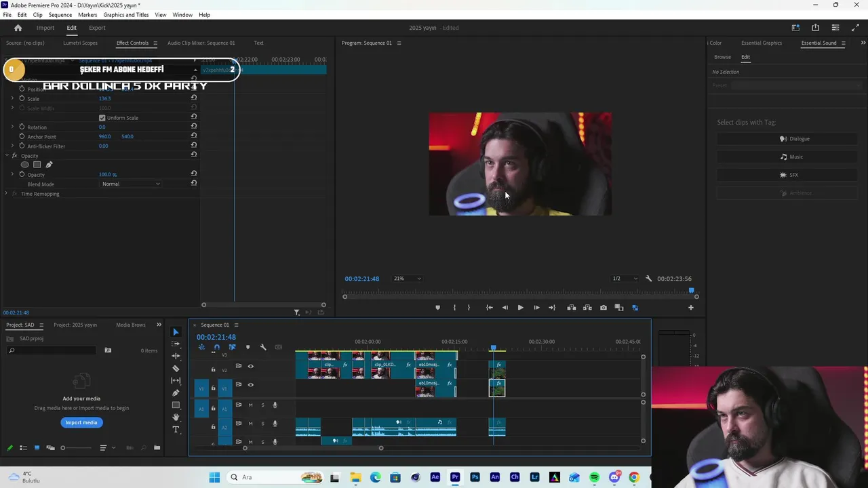Toggle Linked Selection in the timeline

click(232, 347)
